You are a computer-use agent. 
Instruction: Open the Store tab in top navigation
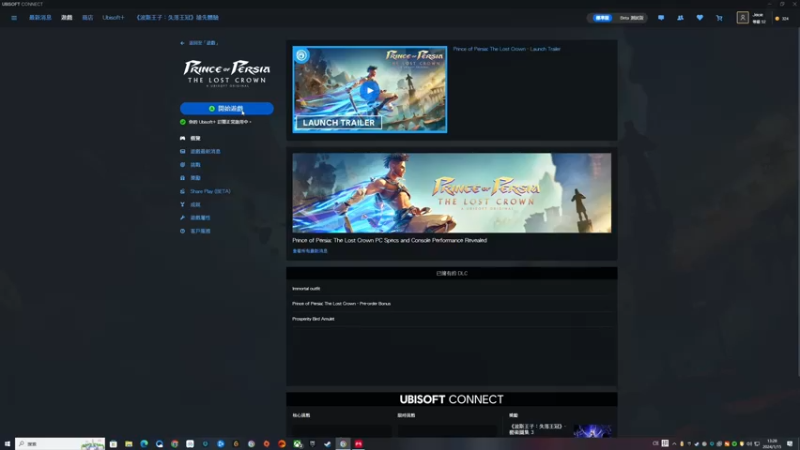pos(88,18)
